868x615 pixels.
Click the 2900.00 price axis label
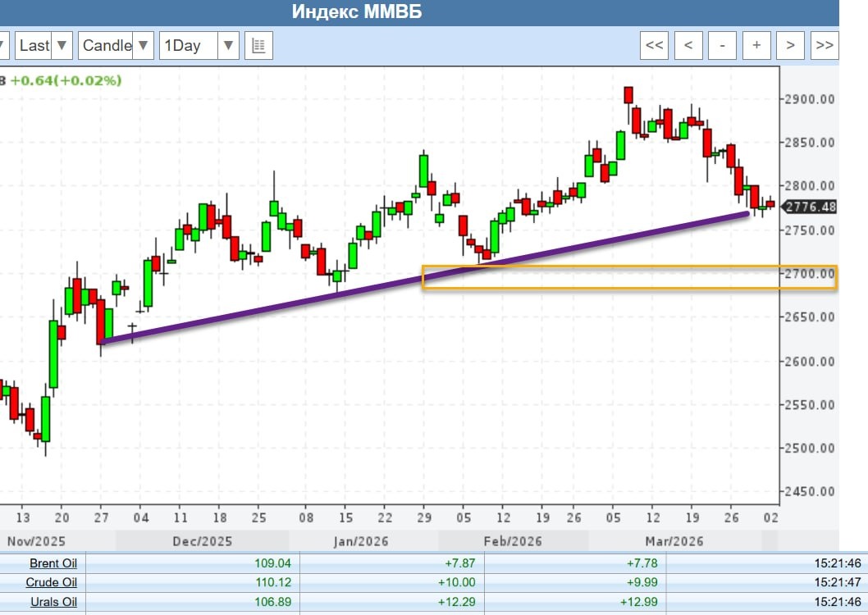pyautogui.click(x=810, y=99)
